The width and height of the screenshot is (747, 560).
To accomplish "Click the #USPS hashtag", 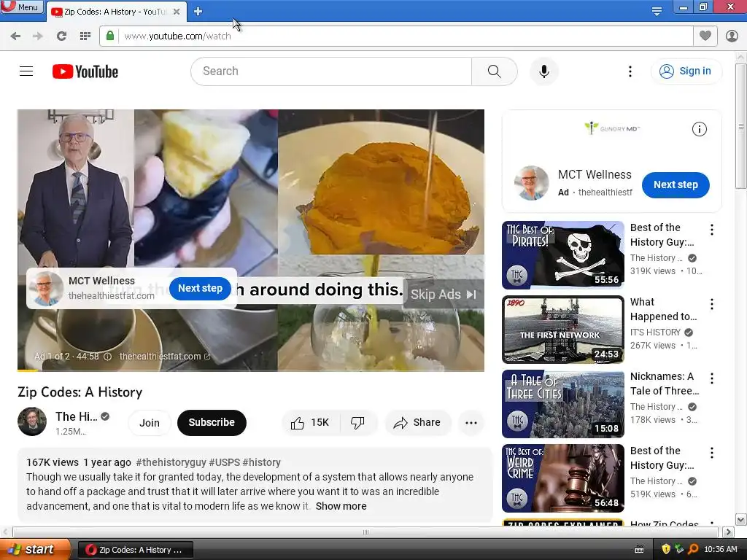I will coord(225,462).
